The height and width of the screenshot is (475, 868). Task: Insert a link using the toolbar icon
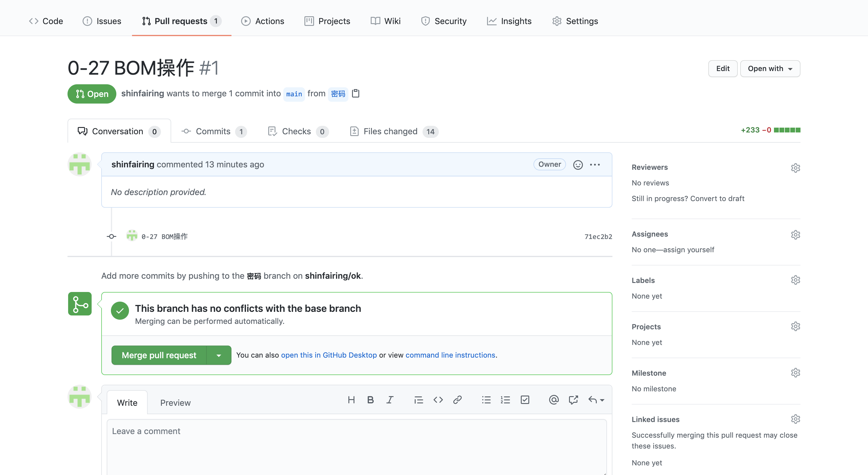[457, 399]
